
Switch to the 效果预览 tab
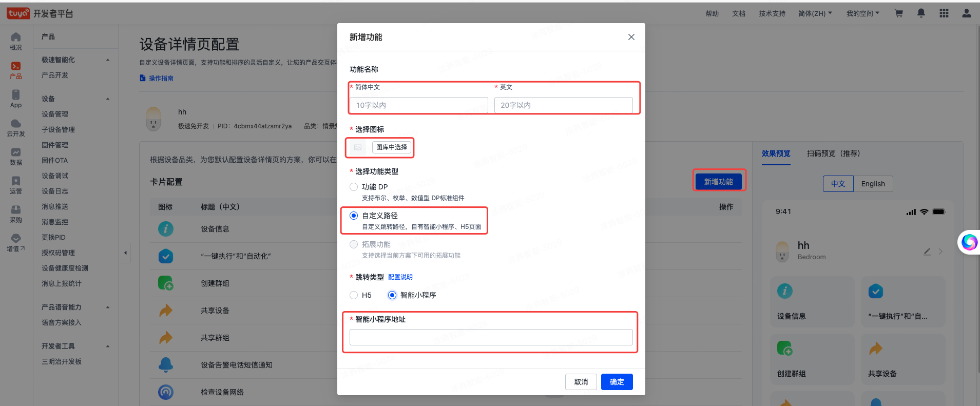pos(776,153)
